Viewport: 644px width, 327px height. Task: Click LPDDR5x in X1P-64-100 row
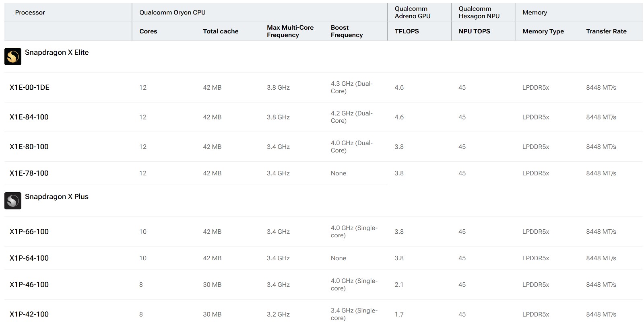coord(536,258)
